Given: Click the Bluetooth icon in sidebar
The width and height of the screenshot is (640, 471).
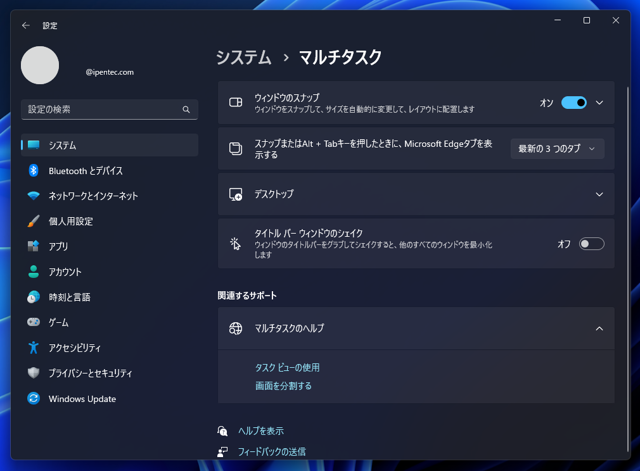Looking at the screenshot, I should (x=33, y=171).
